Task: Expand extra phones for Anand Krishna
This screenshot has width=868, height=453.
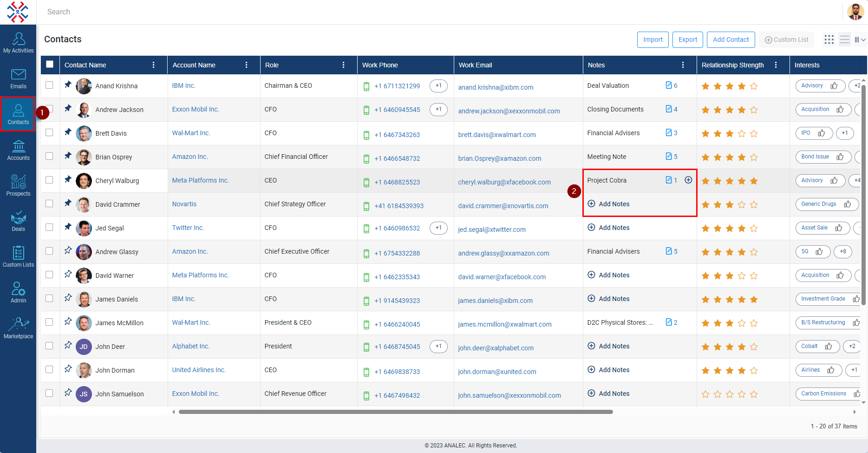Action: pos(438,85)
